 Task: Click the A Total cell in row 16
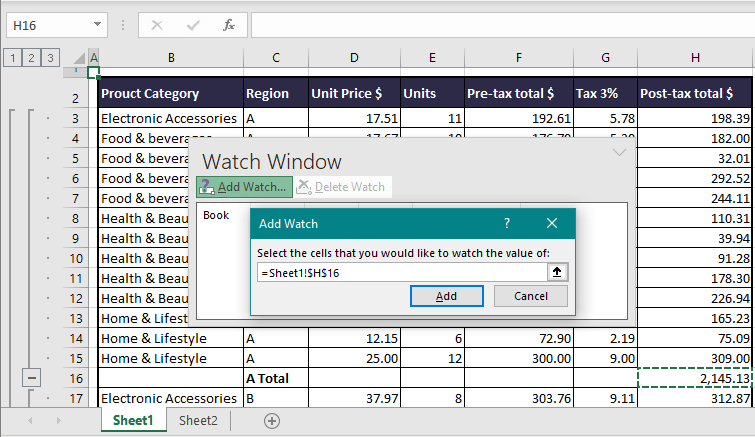276,379
